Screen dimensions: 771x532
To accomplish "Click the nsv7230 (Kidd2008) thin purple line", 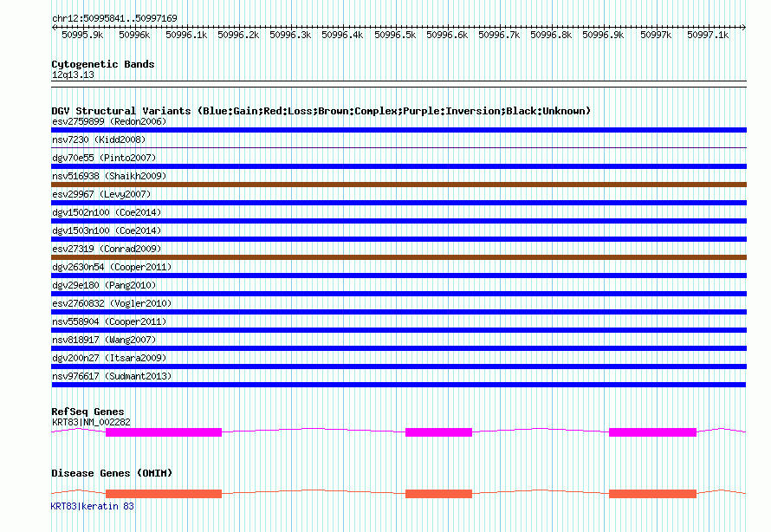I will 398,147.
